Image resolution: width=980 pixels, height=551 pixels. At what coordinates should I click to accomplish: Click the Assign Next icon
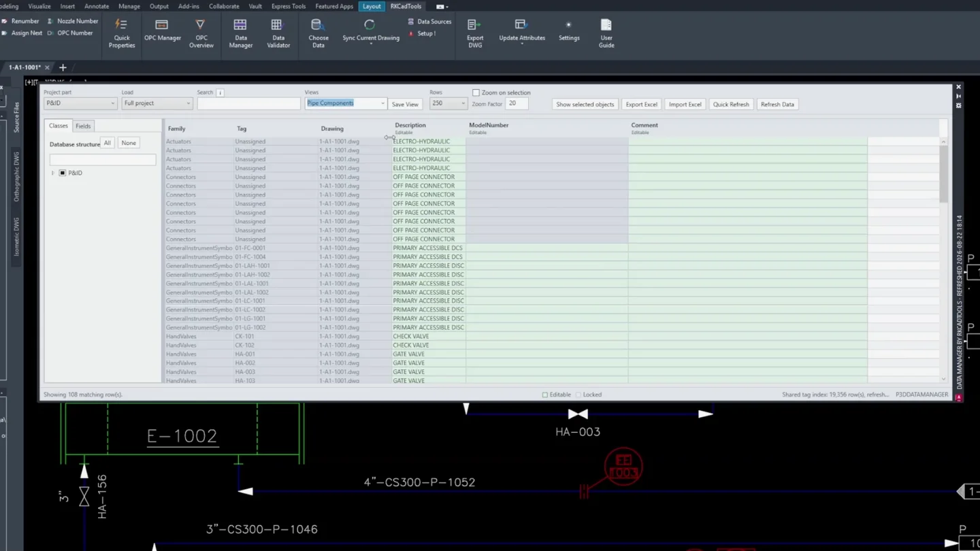pos(4,33)
